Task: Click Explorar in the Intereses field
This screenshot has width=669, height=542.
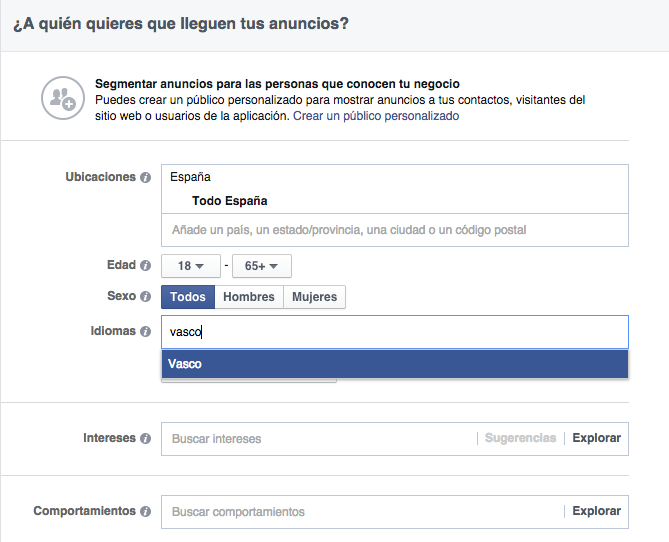Action: (x=596, y=438)
